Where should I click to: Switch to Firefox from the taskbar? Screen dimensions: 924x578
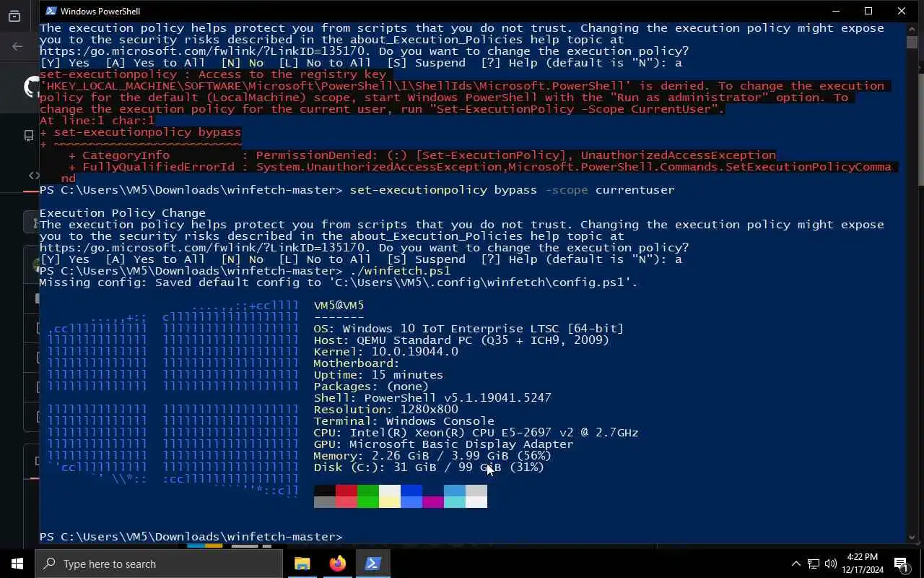pyautogui.click(x=337, y=564)
